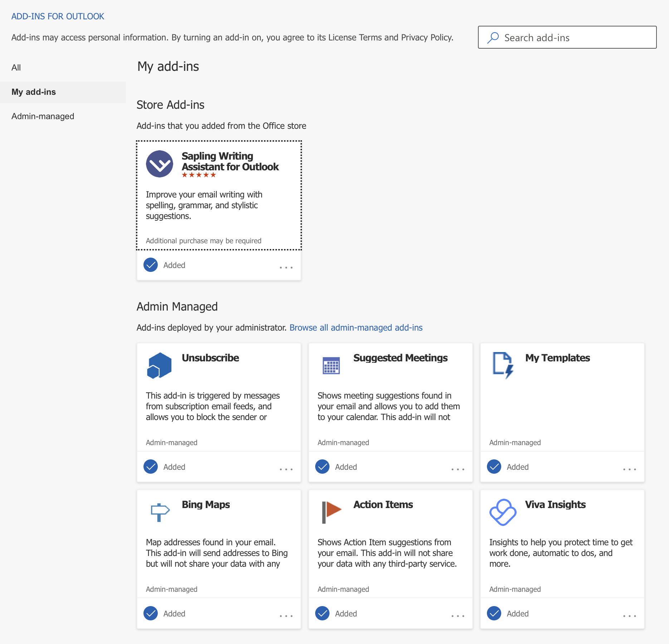Click the Suggested Meetings calendar icon
Image resolution: width=669 pixels, height=644 pixels.
tap(331, 365)
